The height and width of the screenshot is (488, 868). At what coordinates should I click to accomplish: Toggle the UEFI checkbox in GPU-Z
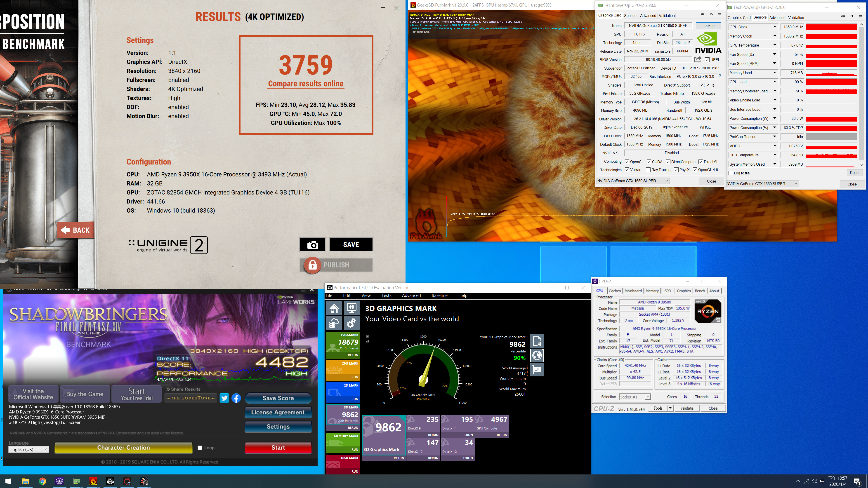(707, 60)
